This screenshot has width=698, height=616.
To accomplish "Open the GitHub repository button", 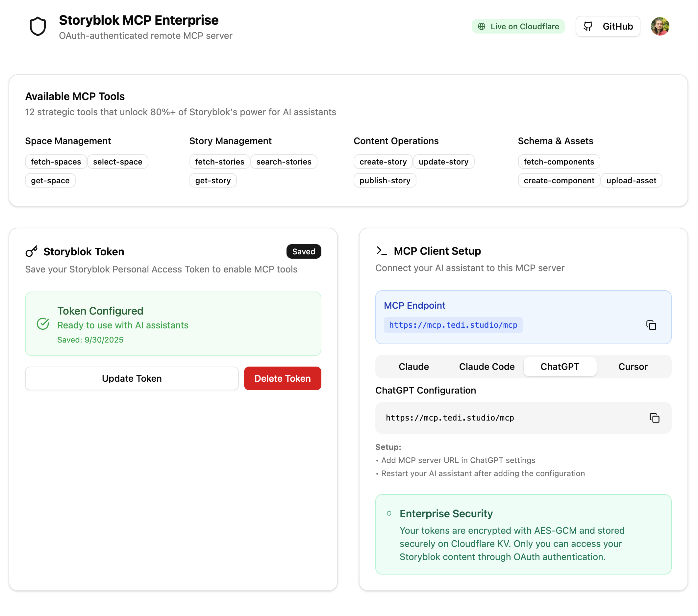I will (x=608, y=26).
